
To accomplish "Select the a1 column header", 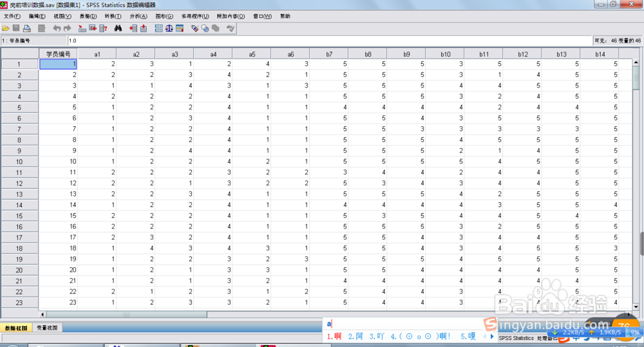I will point(97,54).
